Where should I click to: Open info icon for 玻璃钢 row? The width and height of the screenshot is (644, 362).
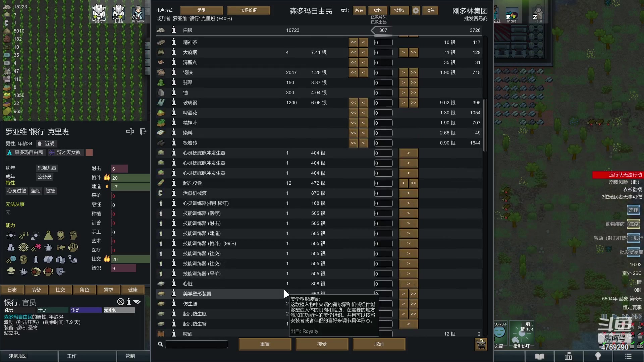173,102
